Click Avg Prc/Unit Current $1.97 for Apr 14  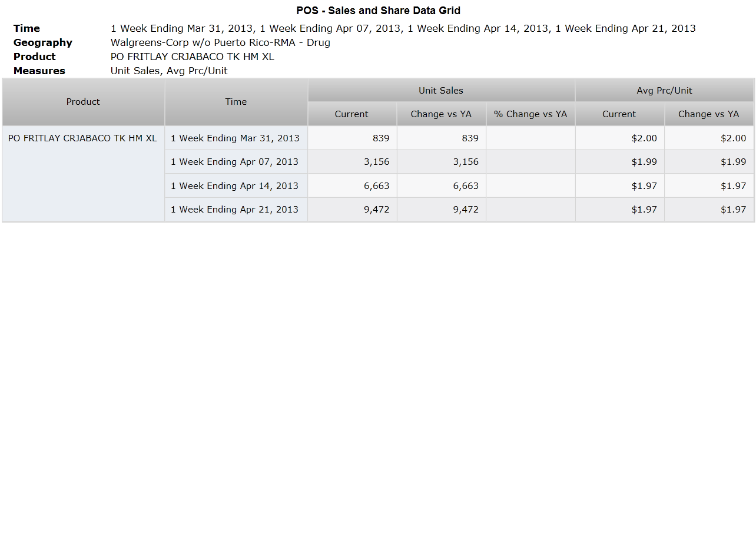pyautogui.click(x=620, y=185)
